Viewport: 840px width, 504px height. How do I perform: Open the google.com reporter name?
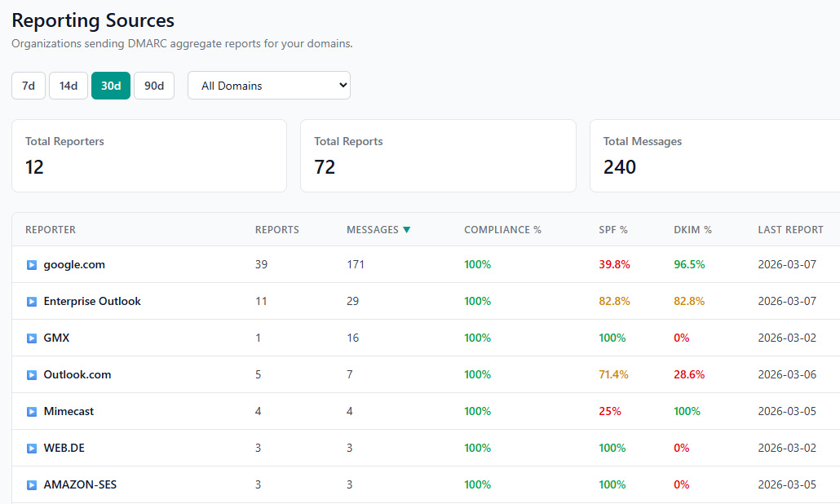74,265
